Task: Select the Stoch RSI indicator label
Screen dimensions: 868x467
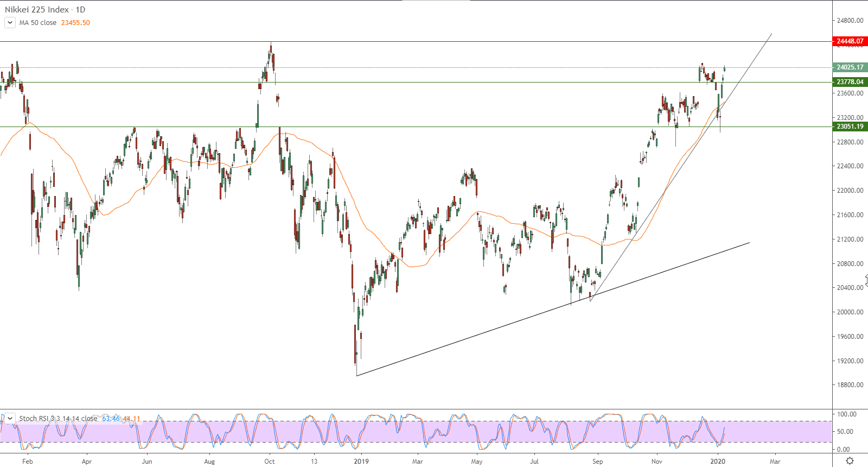Action: [x=58, y=419]
